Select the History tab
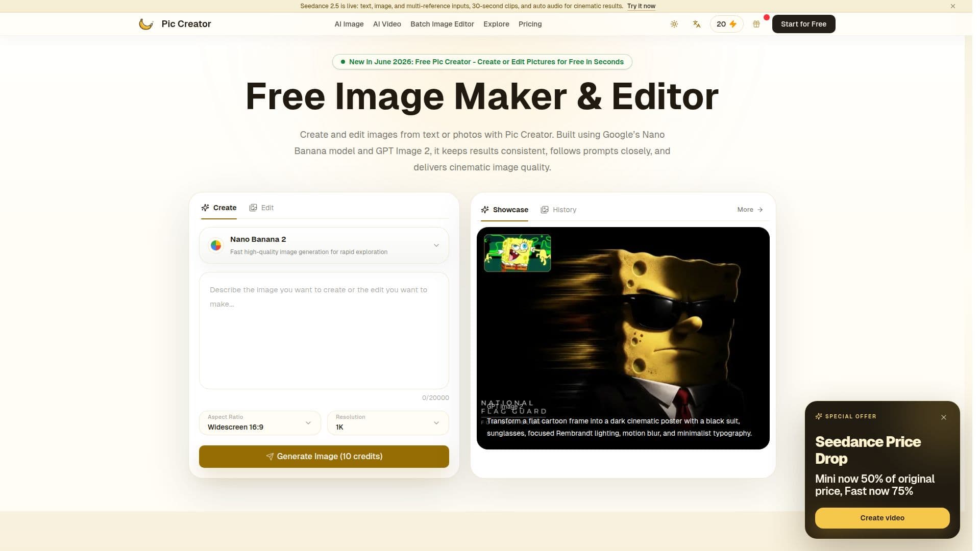 (x=558, y=210)
